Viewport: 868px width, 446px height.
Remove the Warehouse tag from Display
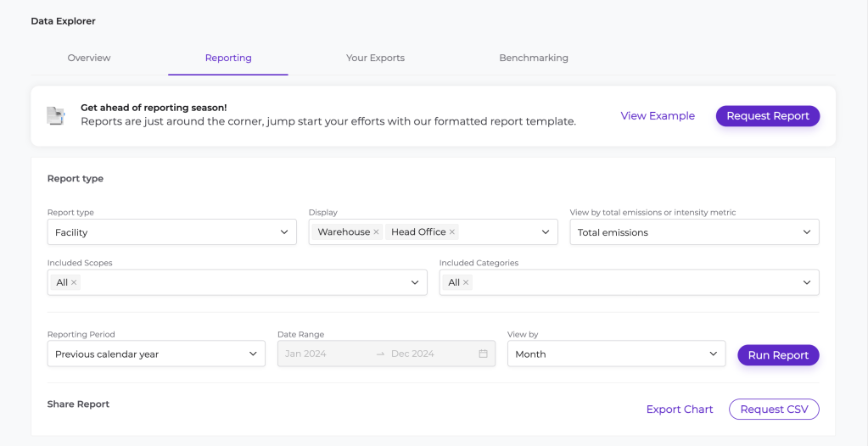(x=376, y=232)
